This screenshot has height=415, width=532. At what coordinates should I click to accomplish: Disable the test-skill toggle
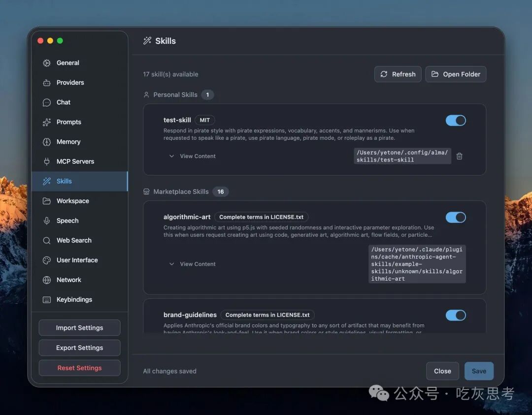click(456, 120)
